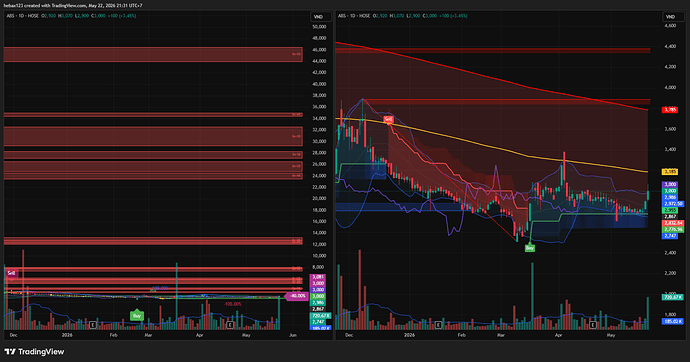
Task: Click yellow 3,185 price label on right axis
Action: [x=670, y=172]
